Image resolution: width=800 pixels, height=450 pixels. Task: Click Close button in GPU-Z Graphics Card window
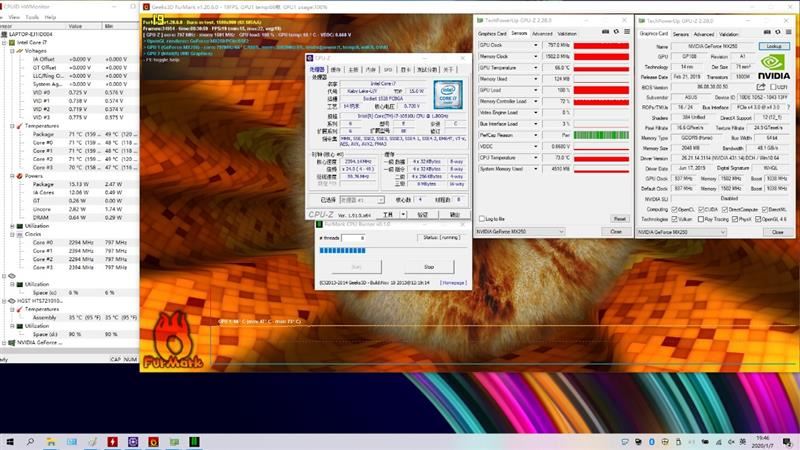778,232
